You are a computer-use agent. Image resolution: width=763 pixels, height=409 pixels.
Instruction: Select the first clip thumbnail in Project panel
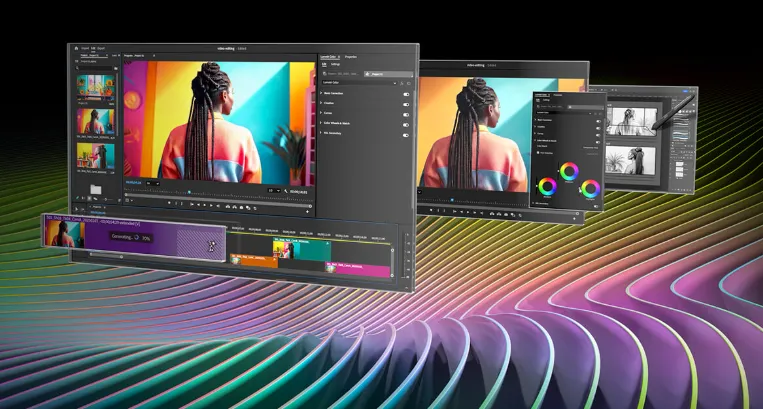(x=96, y=88)
